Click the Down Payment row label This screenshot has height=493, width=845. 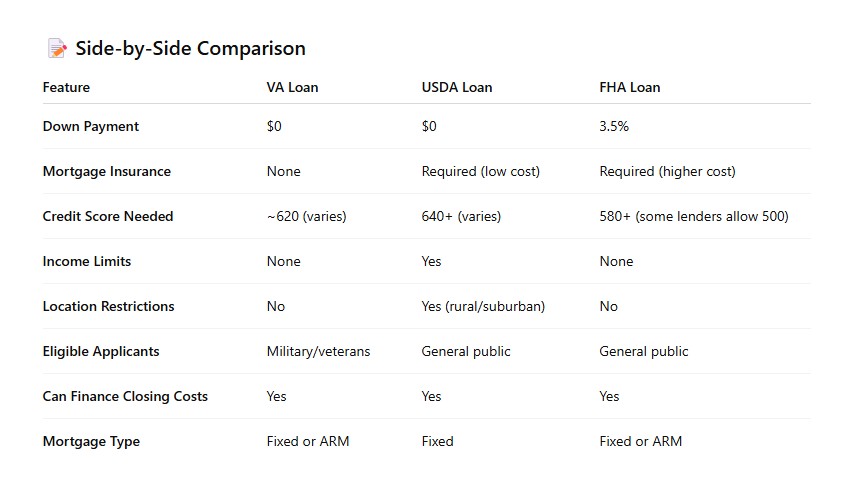(91, 126)
